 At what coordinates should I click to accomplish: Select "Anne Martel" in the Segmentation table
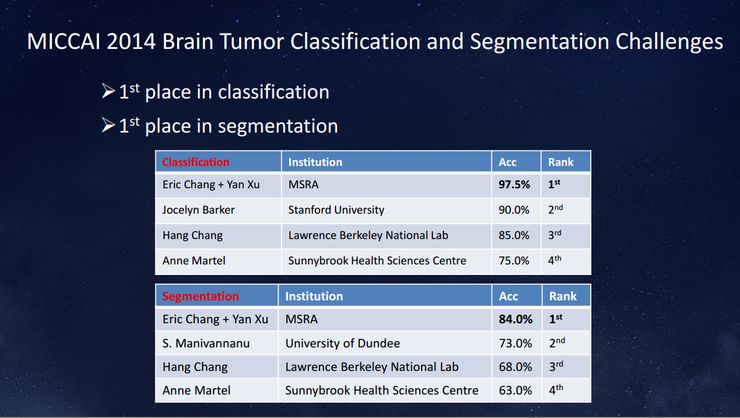[x=196, y=391]
